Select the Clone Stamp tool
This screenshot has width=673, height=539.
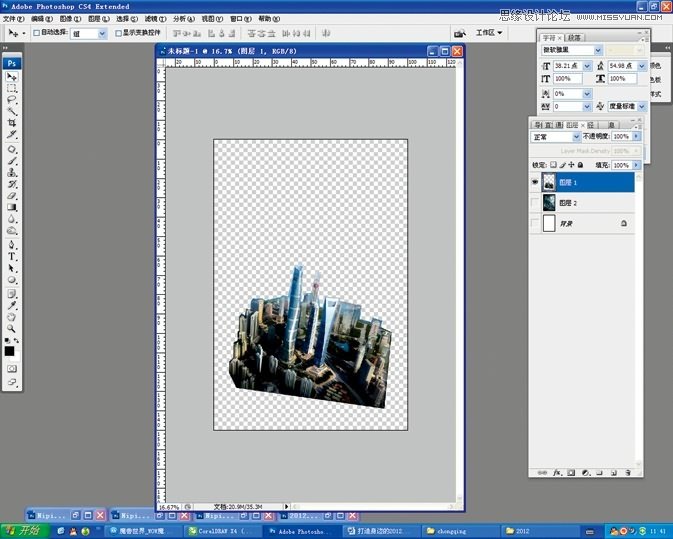pyautogui.click(x=12, y=173)
